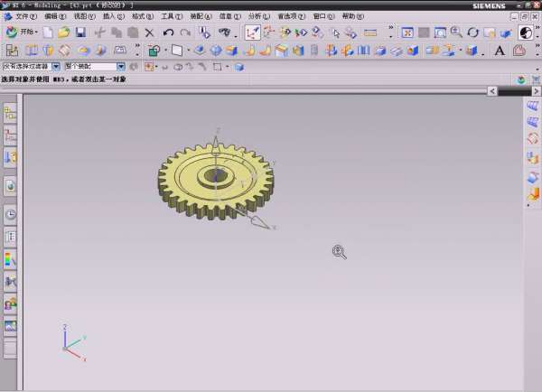Screen dimensions: 542x392
Task: Open the New file icon
Action: 47,33
